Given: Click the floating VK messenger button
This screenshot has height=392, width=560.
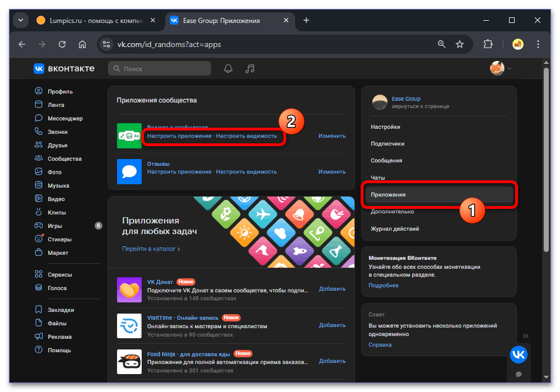Looking at the screenshot, I should pyautogui.click(x=519, y=354).
